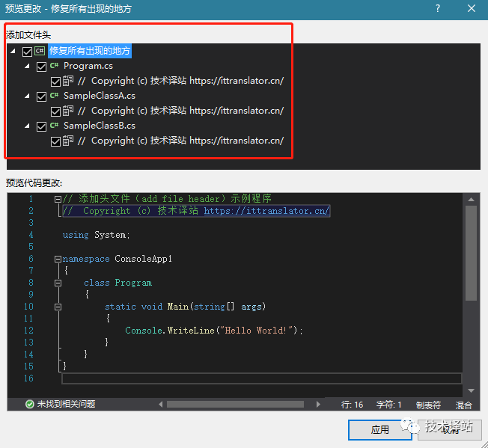The width and height of the screenshot is (488, 448).
Task: Toggle the copyright line checkbox under SampleClassA.cs
Action: click(x=55, y=111)
